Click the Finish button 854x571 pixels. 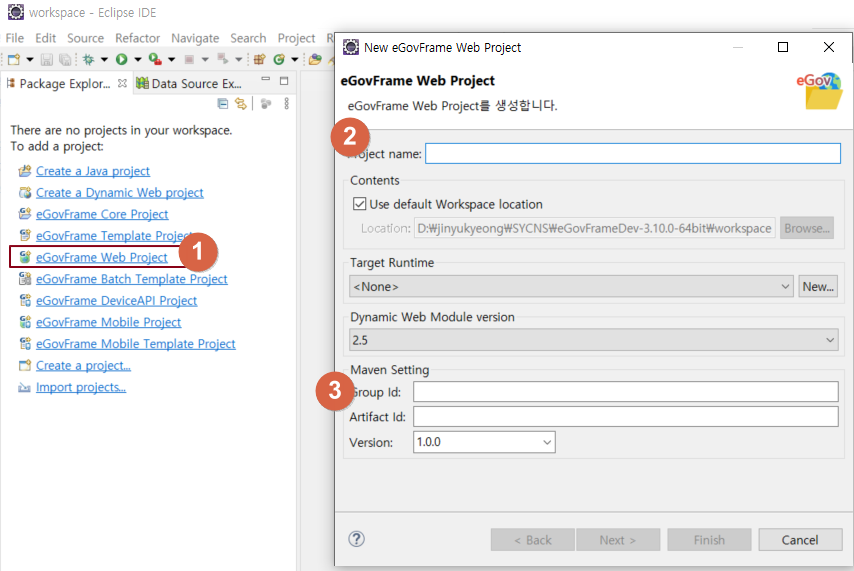[709, 540]
